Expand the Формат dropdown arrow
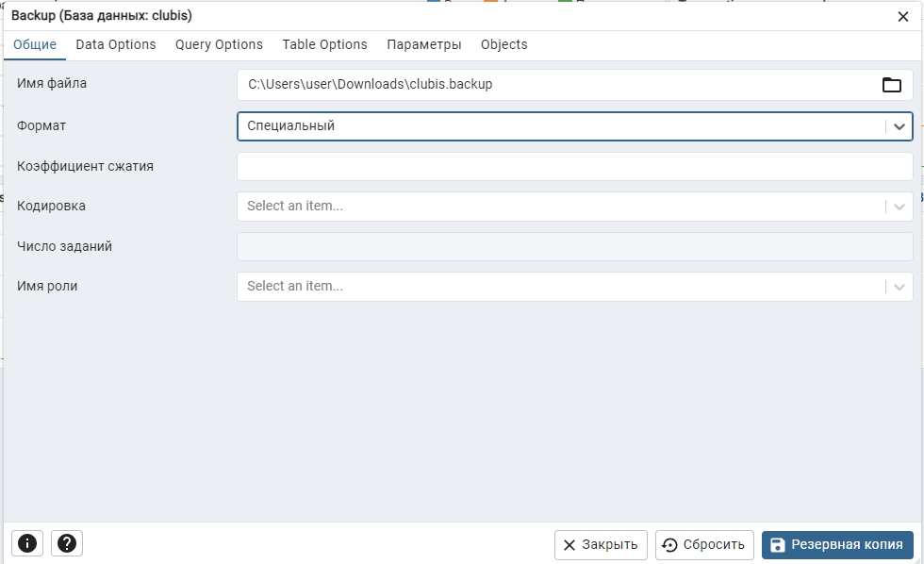The image size is (924, 564). (899, 126)
